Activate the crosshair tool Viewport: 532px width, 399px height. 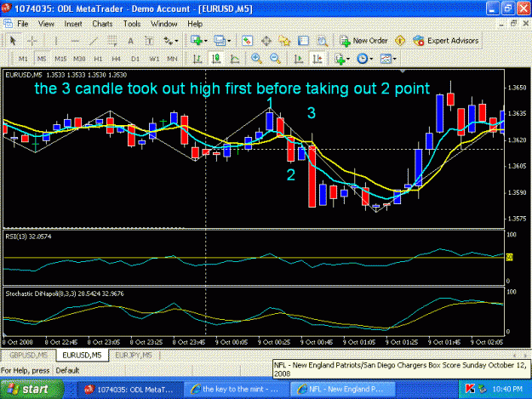[x=32, y=41]
